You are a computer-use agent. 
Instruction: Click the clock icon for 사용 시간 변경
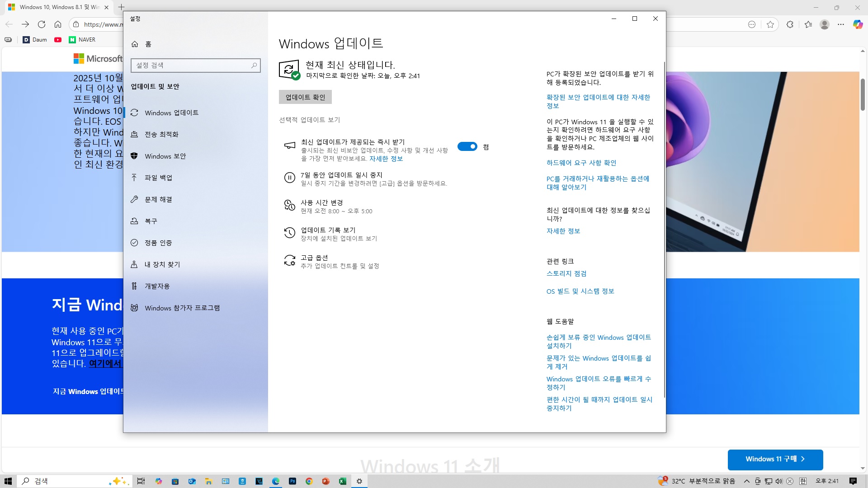[x=289, y=205]
